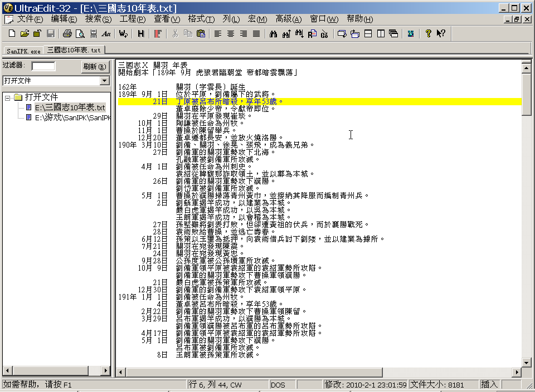
Task: Click the find binoculars icon
Action: pos(273,33)
